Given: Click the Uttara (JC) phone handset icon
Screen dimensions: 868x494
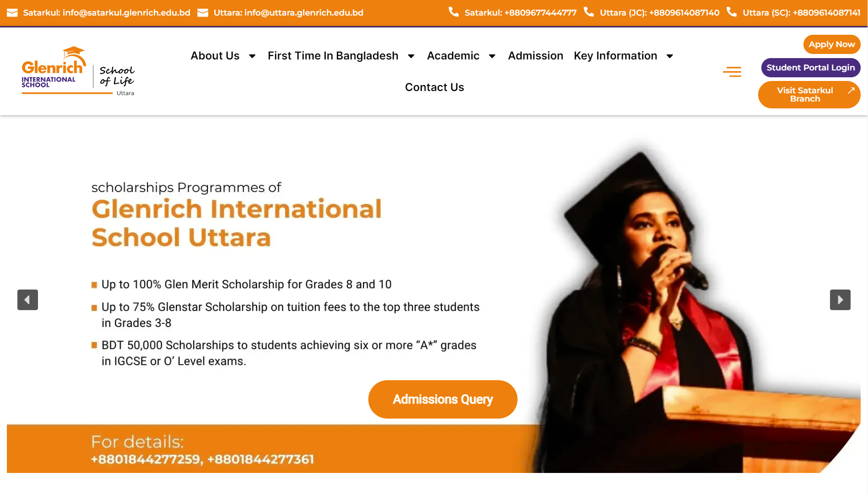Looking at the screenshot, I should [x=589, y=12].
